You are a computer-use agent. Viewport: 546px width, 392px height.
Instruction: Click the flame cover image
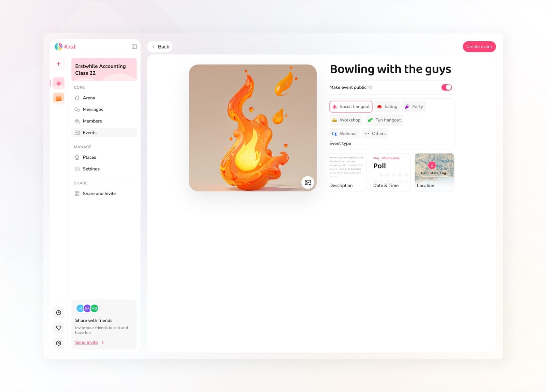253,128
